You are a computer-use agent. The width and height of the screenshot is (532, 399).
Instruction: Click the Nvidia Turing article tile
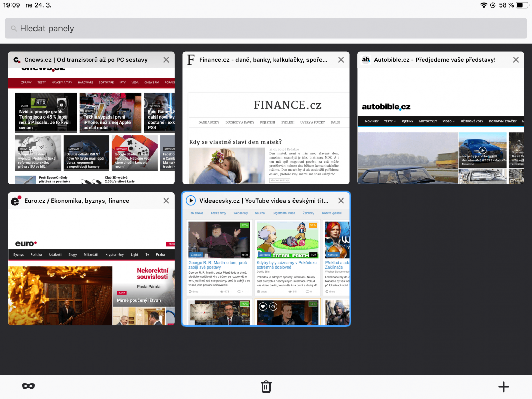pos(46,112)
